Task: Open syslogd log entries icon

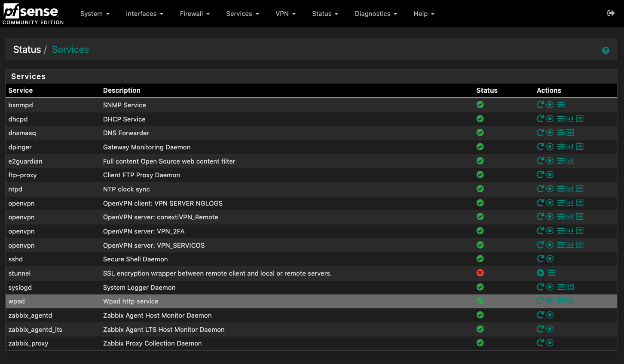Action: 570,287
